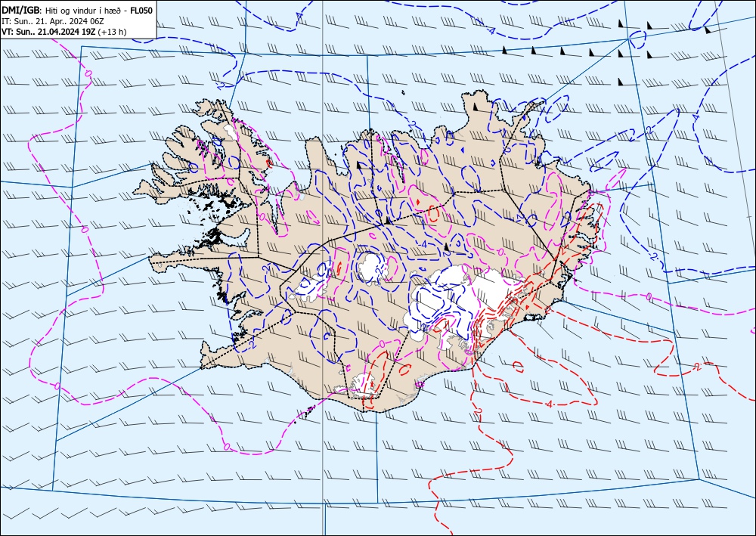Select the 'VT: Sun.. 21.04.2024 19Z' valid time line

48,32
